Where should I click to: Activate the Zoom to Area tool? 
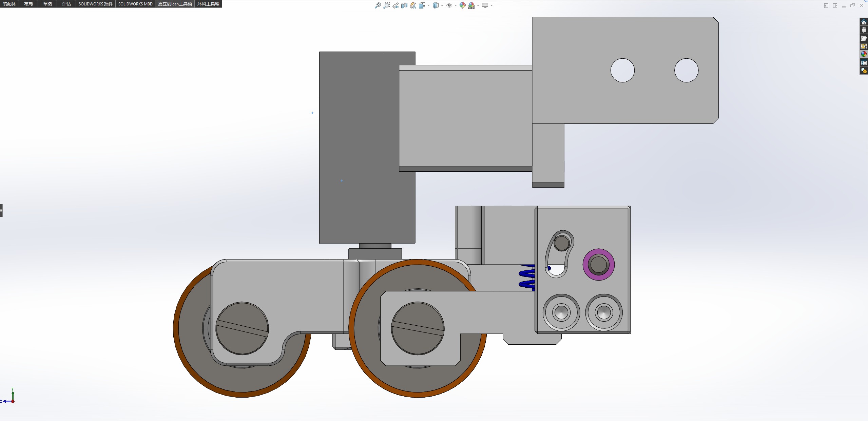click(x=386, y=5)
